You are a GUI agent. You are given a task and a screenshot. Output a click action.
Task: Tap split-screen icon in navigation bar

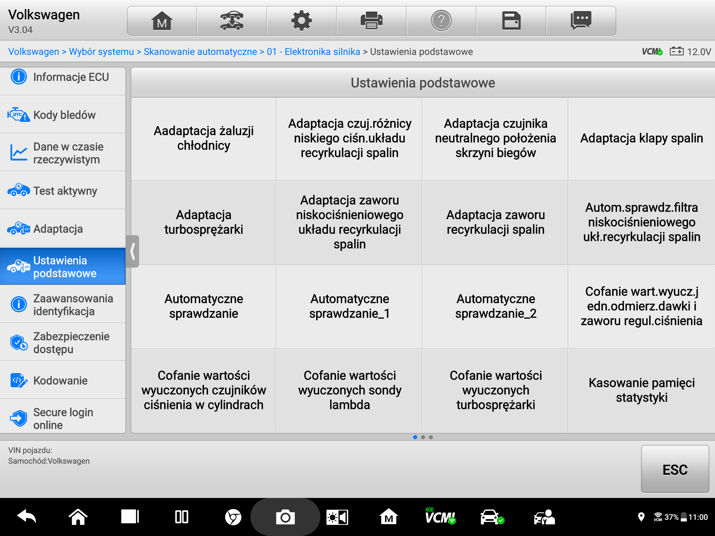[x=181, y=517]
